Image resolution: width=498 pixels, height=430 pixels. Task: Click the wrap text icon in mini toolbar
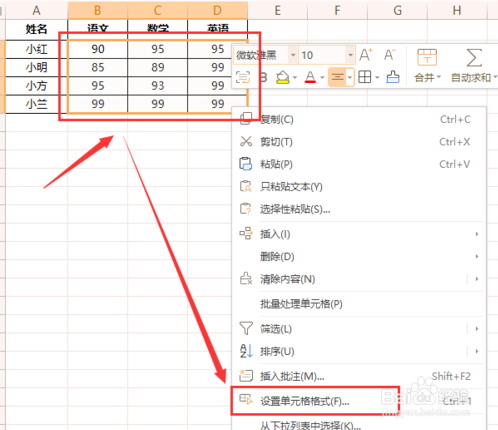243,77
